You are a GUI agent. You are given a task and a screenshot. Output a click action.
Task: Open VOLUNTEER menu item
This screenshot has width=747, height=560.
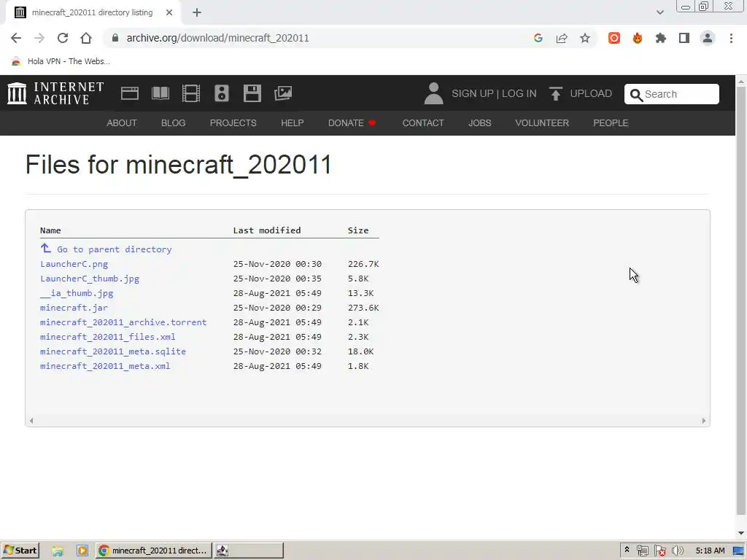(542, 122)
